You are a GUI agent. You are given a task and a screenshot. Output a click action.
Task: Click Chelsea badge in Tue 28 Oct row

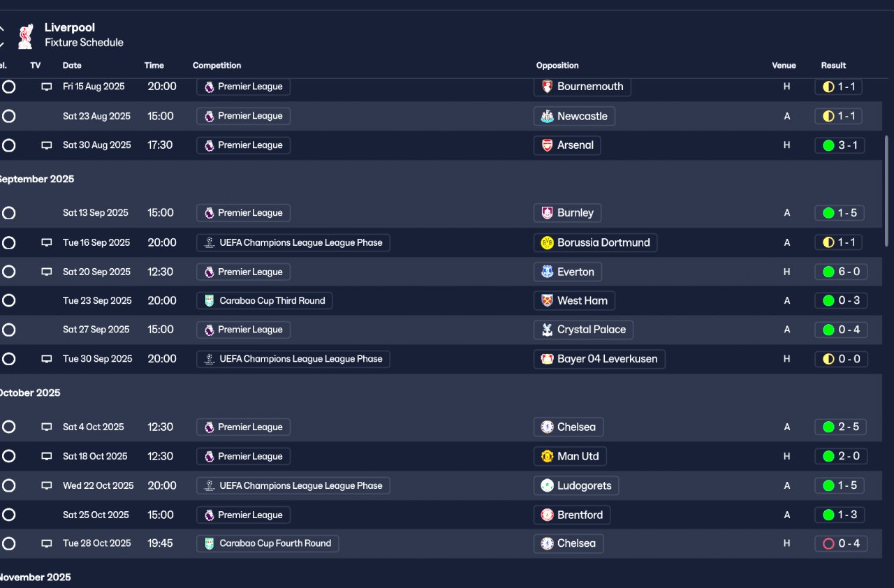tap(548, 543)
